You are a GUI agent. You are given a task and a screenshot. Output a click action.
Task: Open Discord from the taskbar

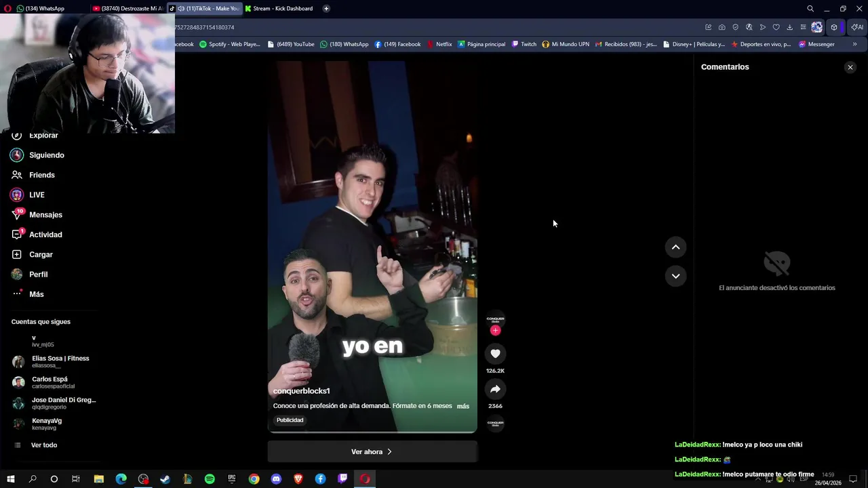pyautogui.click(x=276, y=479)
